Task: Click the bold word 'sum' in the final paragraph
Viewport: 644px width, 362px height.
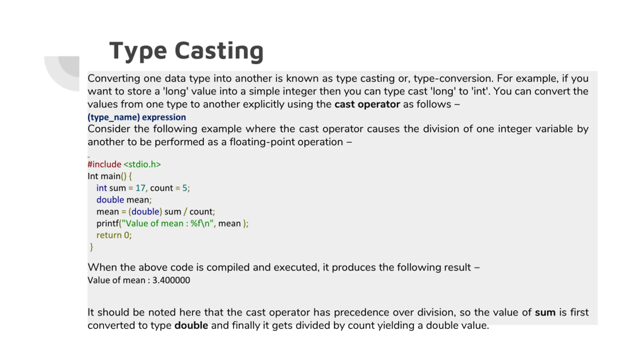Action: pos(545,312)
